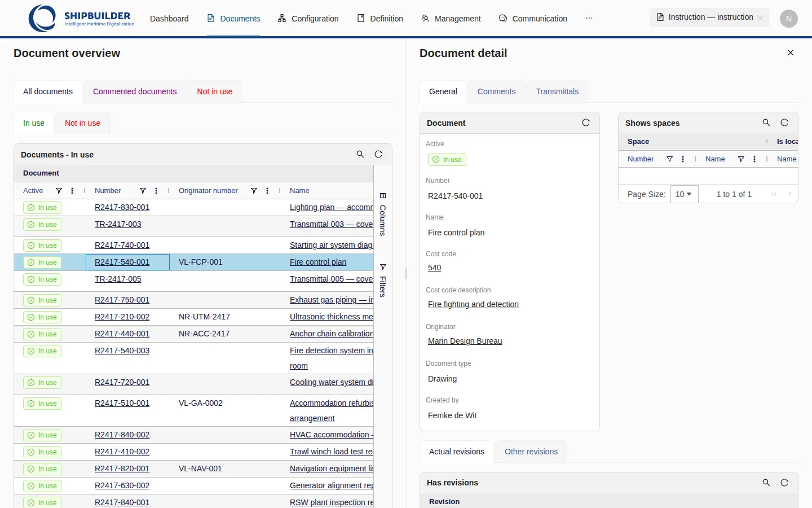The image size is (812, 508).
Task: Open the Documents menu
Action: pos(233,19)
